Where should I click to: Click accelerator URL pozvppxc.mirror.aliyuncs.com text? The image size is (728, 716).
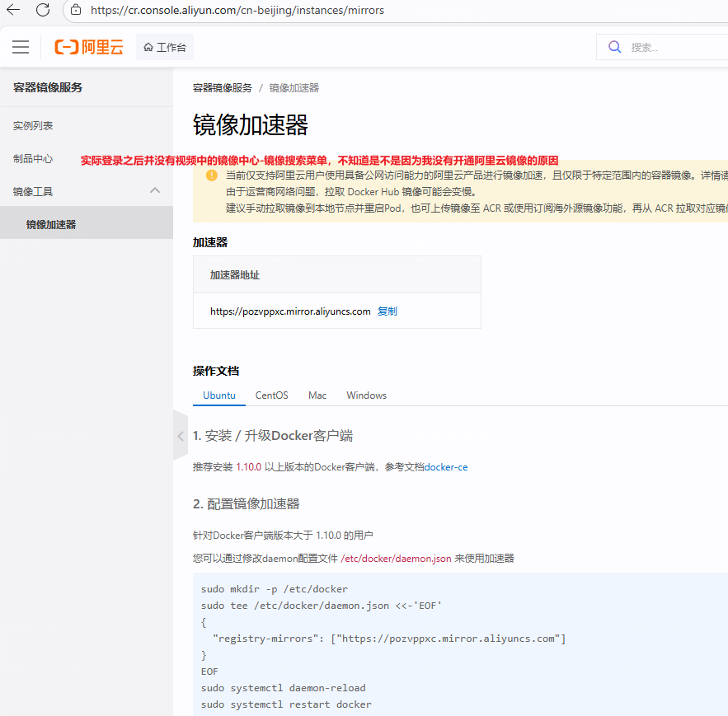pyautogui.click(x=290, y=311)
